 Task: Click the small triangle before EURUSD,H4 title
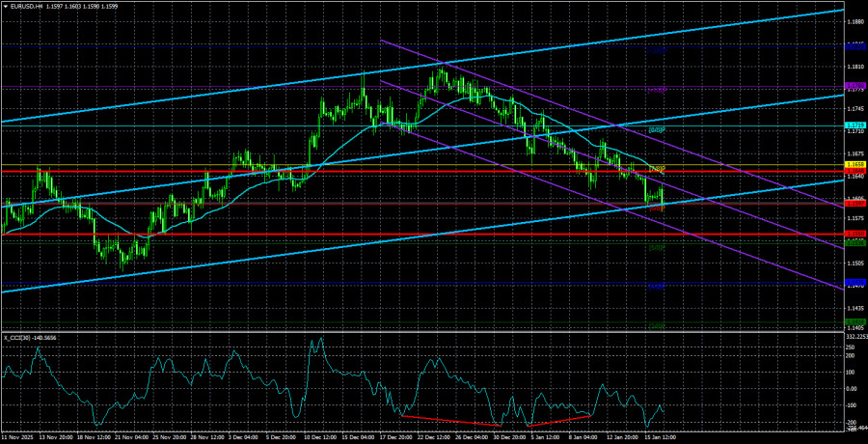[x=6, y=7]
